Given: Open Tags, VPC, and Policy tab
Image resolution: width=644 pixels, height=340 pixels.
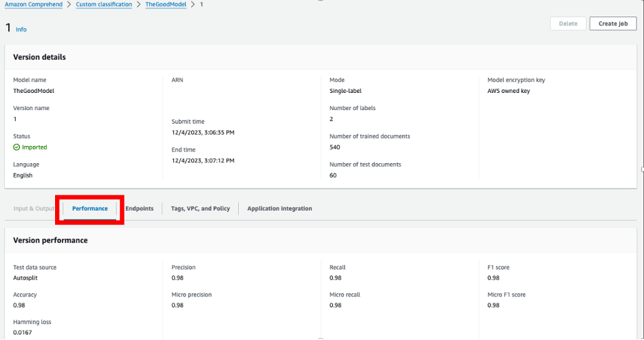Looking at the screenshot, I should [x=200, y=209].
